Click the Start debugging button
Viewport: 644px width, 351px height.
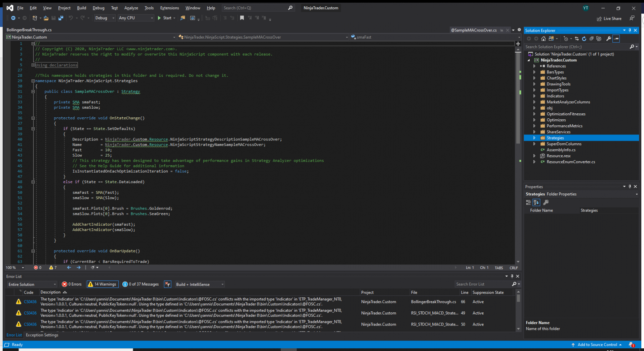click(164, 18)
